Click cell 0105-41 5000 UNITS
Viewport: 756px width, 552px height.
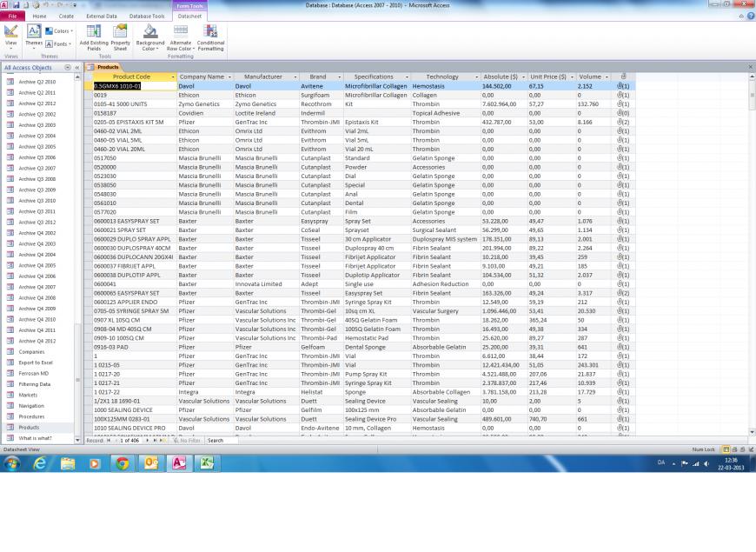(135, 104)
